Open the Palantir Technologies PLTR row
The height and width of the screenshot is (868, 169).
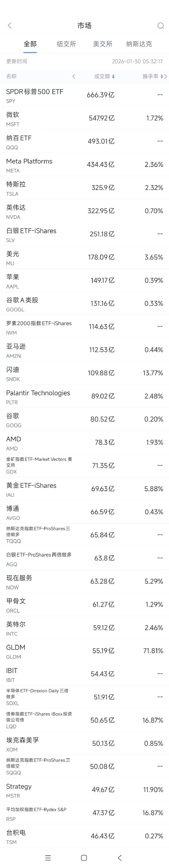(84, 396)
